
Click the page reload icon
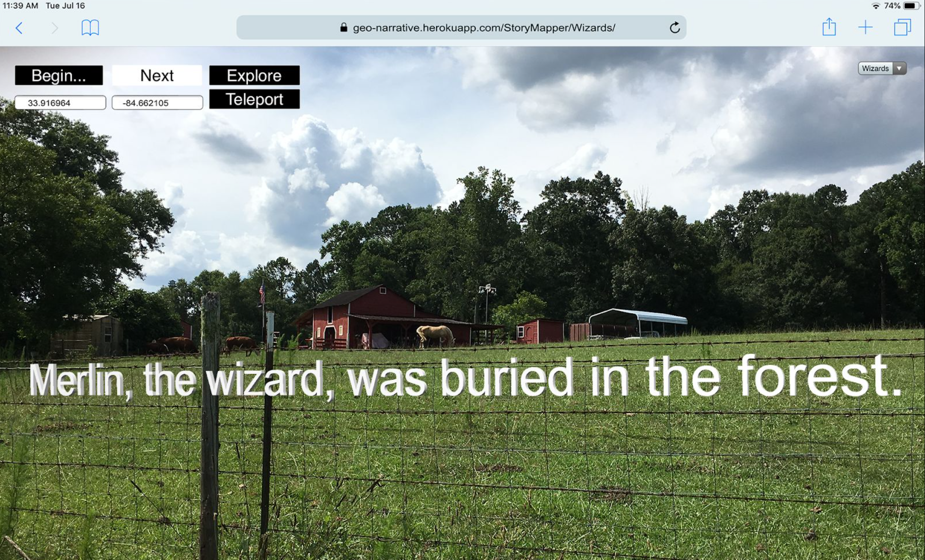[x=677, y=28]
